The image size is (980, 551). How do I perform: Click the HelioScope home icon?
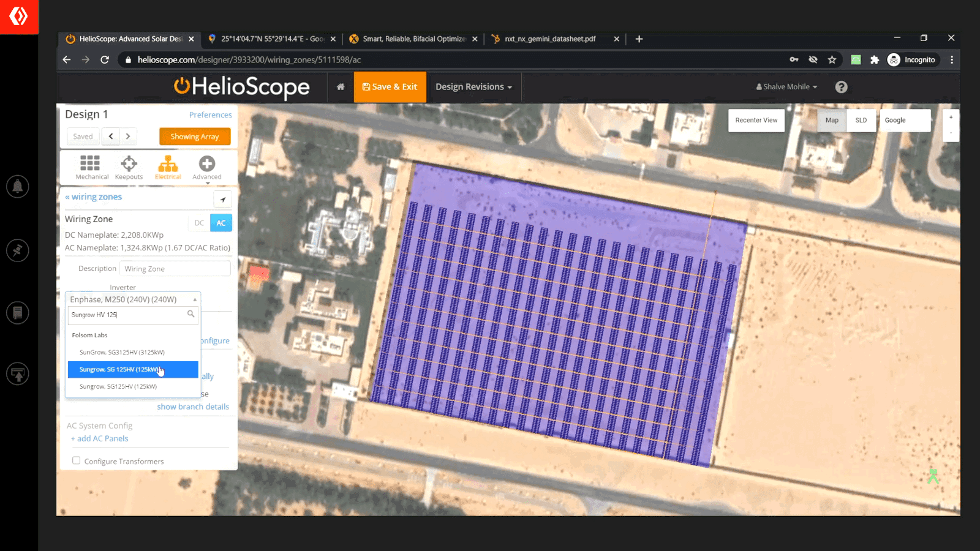tap(341, 87)
